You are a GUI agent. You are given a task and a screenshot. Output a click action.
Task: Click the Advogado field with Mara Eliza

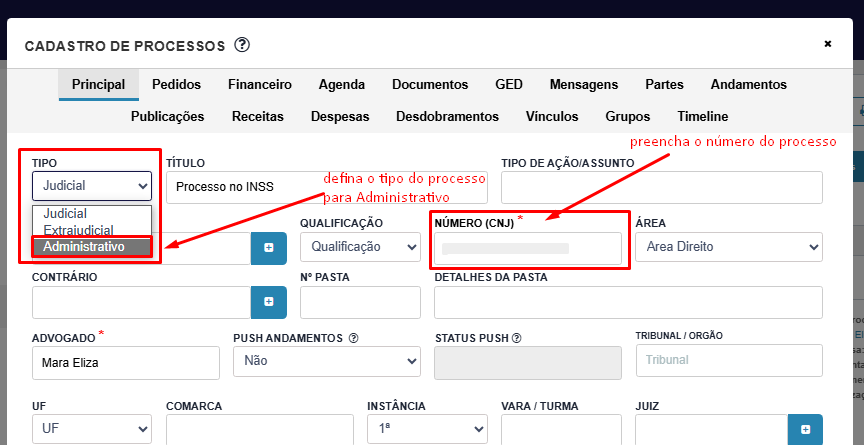[x=126, y=363]
